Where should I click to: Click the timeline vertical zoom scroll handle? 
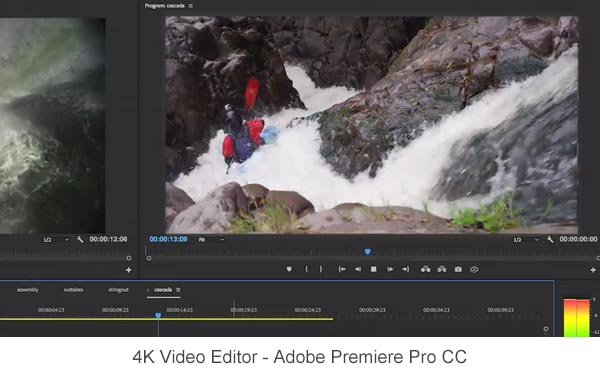546,329
